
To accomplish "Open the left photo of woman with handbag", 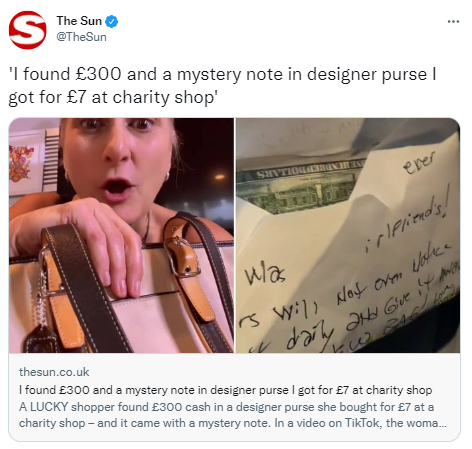I will (x=121, y=235).
